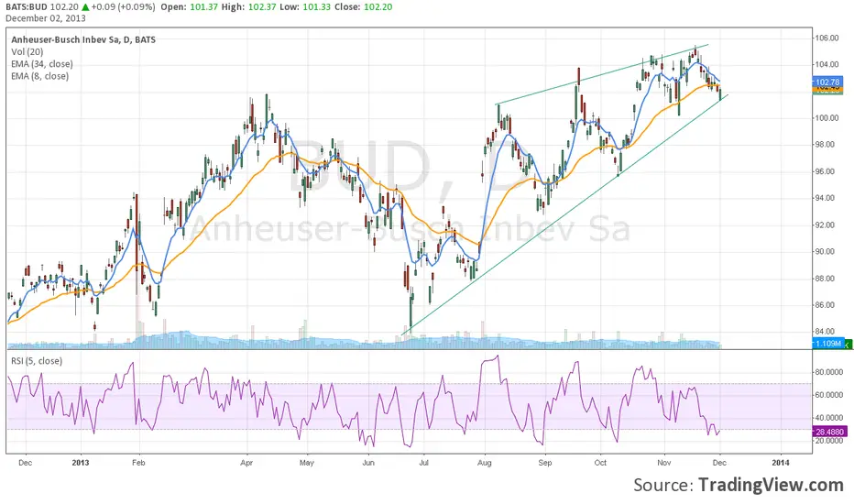
Task: Select the Anheuser-Busch Inbev Sa, D, BATS legend
Action: (x=83, y=39)
